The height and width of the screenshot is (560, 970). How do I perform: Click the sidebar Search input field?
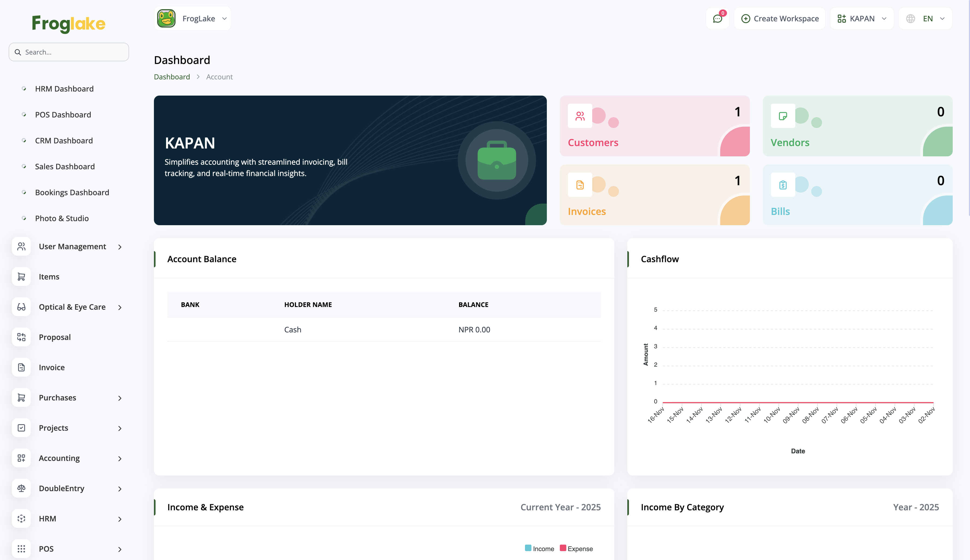pos(69,52)
